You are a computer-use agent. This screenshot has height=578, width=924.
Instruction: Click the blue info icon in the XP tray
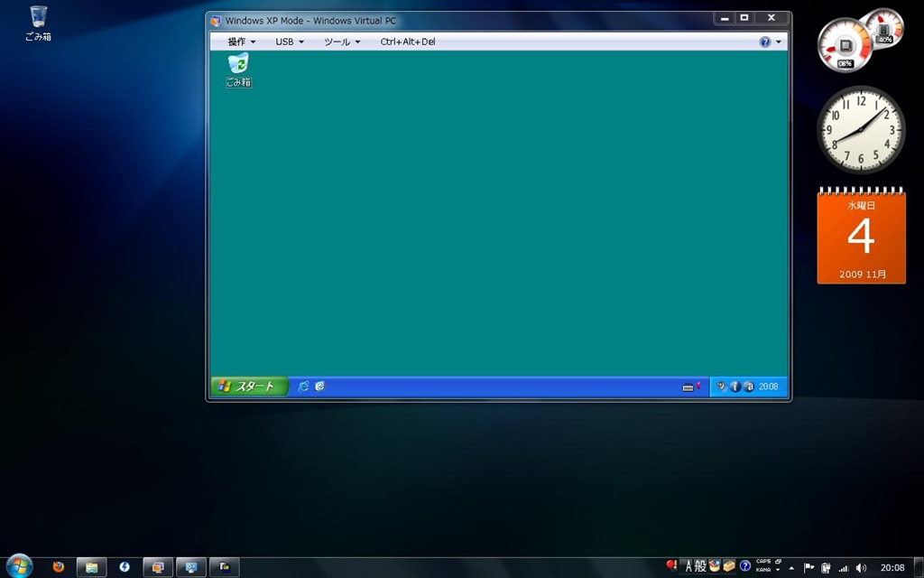(735, 387)
